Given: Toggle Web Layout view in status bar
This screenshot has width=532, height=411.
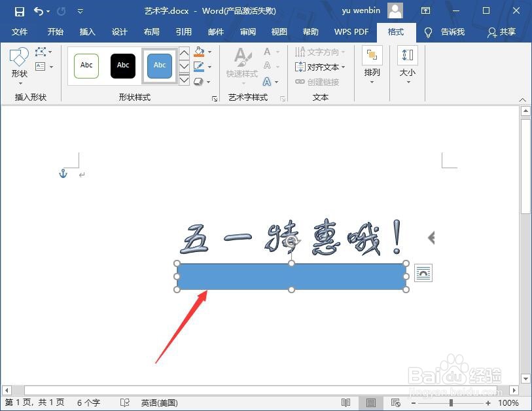Looking at the screenshot, I should tap(395, 402).
